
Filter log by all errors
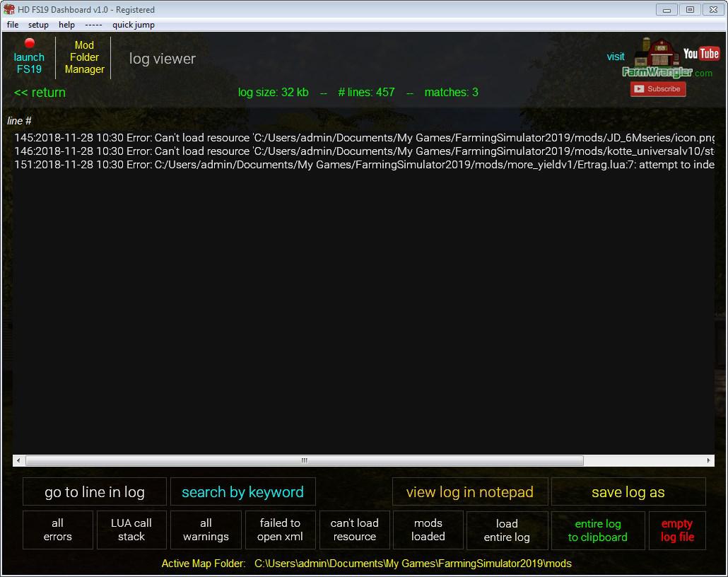point(58,530)
